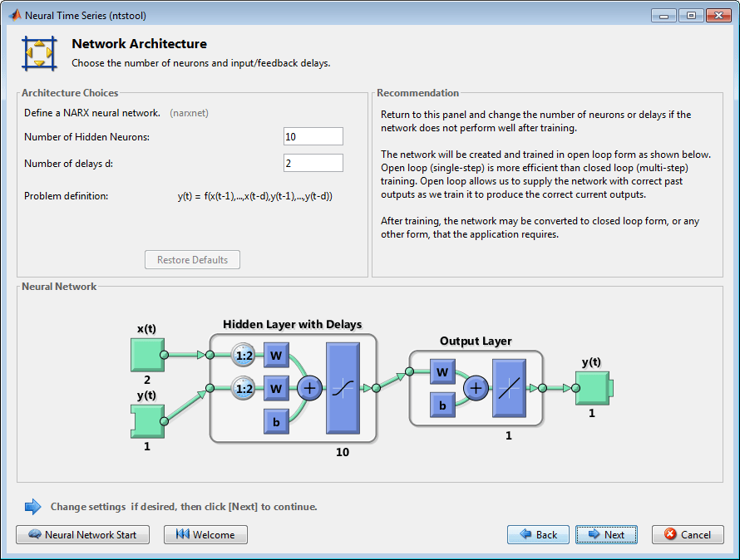Click the hidden layer summation plus node
Screen dimensions: 740x560
(309, 388)
